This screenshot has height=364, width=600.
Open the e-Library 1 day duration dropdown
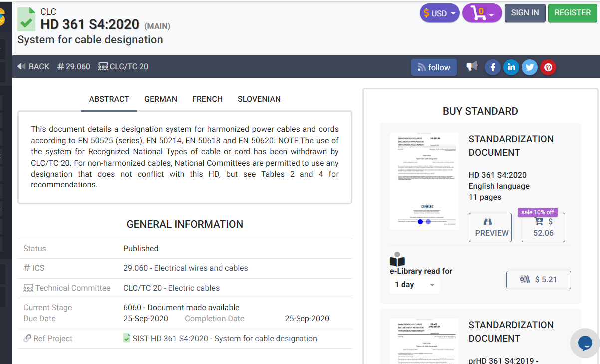[x=414, y=285]
